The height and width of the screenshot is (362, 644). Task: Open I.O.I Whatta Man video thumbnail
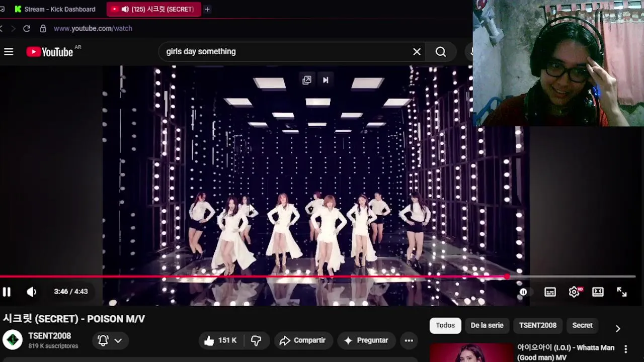pos(471,353)
